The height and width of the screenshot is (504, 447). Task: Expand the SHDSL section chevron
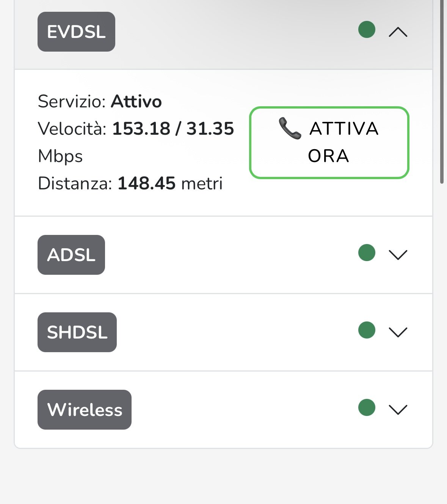click(x=398, y=332)
